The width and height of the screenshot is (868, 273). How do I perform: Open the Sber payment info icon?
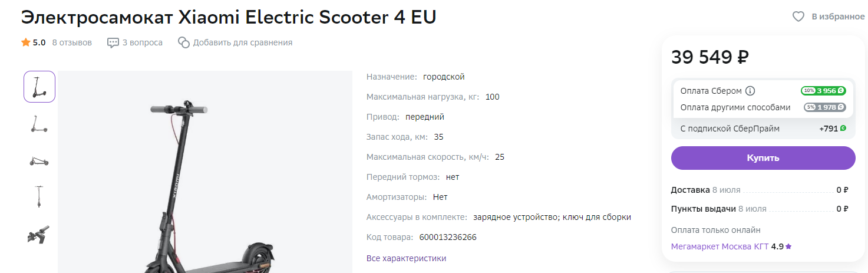[750, 91]
